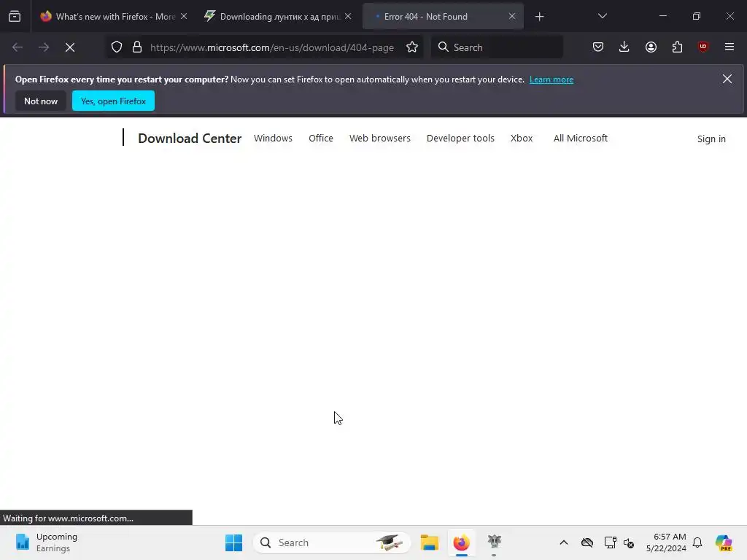Open a new tab with plus button
Viewport: 747px width, 560px height.
click(x=539, y=17)
